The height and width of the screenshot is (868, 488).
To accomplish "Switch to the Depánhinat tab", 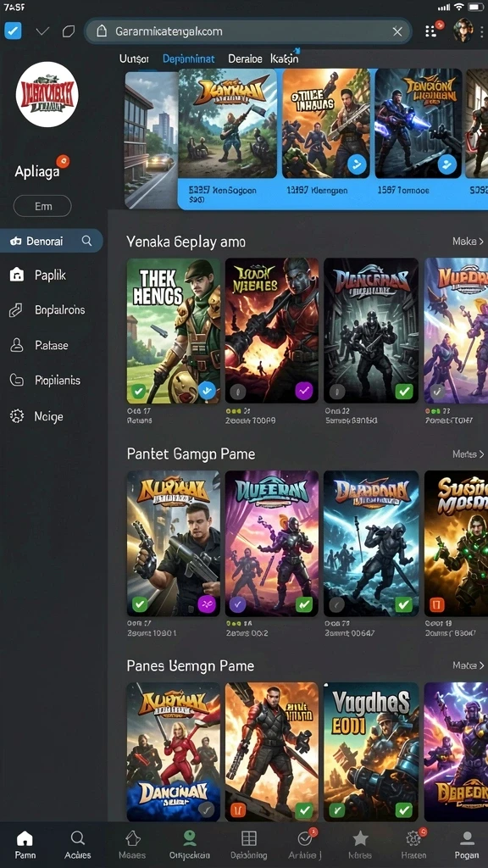I will [189, 58].
